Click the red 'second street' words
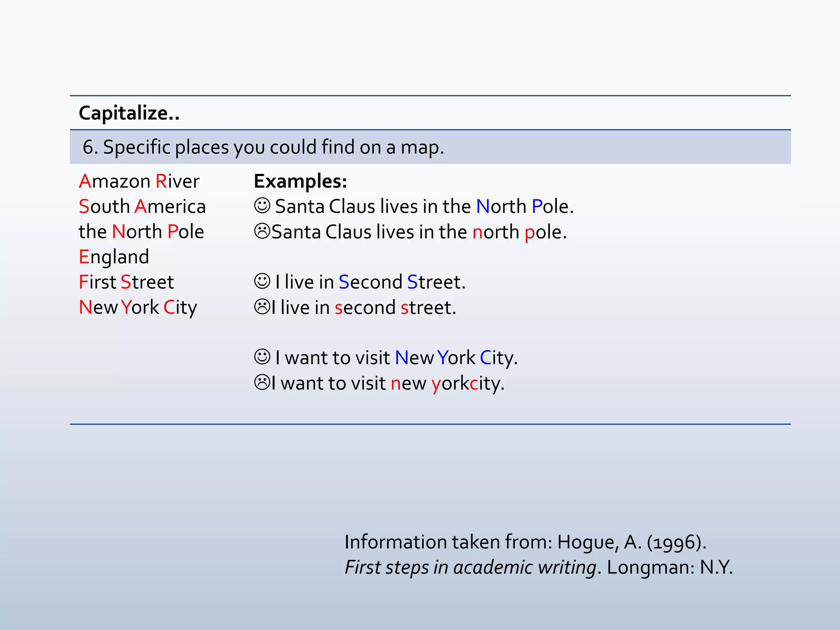This screenshot has width=840, height=630. pos(395,308)
